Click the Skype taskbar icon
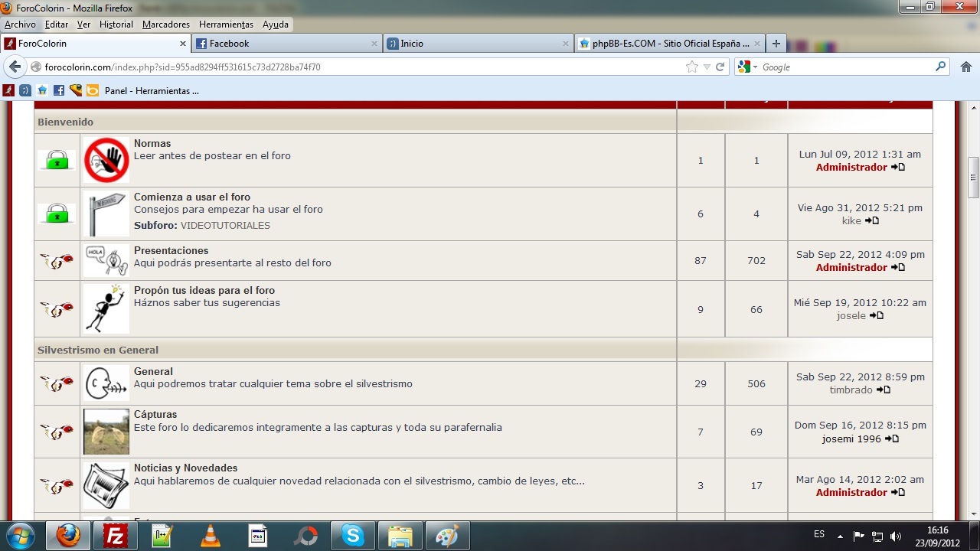The width and height of the screenshot is (980, 551). [x=353, y=536]
